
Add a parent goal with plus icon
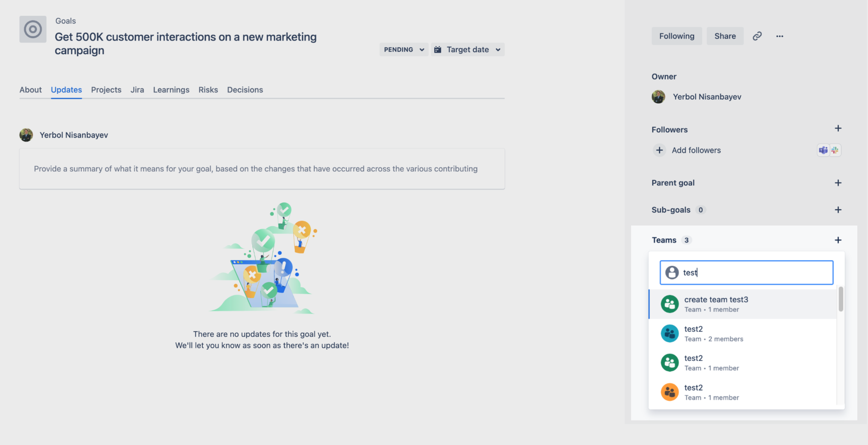(x=838, y=183)
